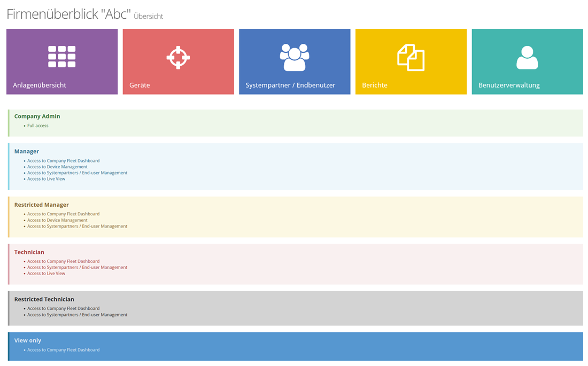588x366 pixels.
Task: Select the Manager role heading
Action: click(27, 151)
